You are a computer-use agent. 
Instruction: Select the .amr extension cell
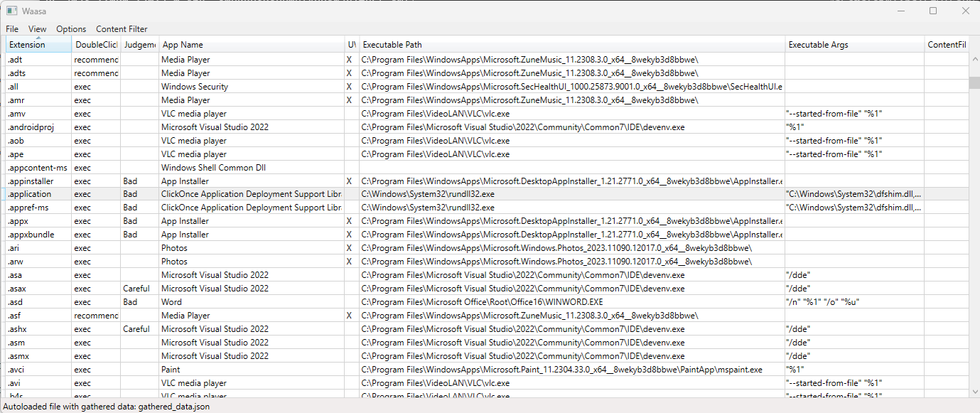[x=38, y=100]
